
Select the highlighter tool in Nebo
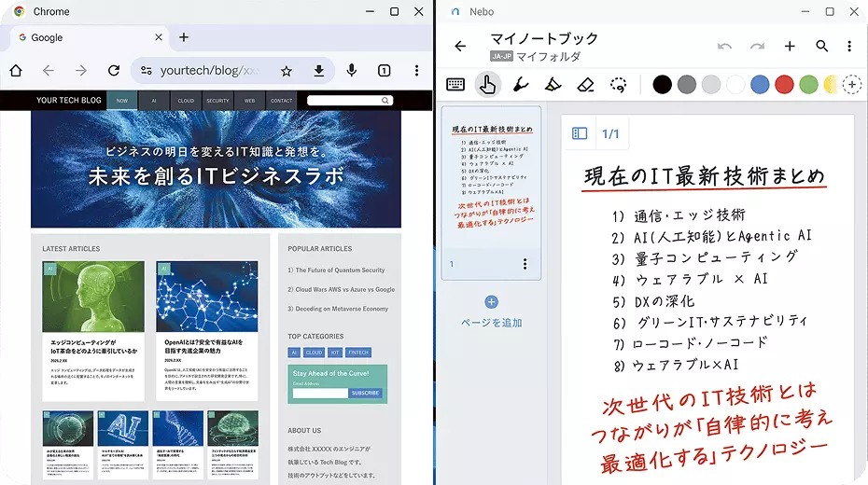(x=553, y=85)
